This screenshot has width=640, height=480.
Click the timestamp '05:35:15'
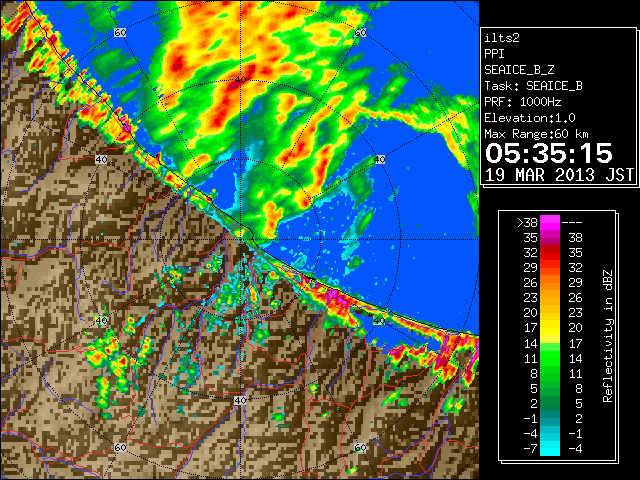tap(549, 153)
